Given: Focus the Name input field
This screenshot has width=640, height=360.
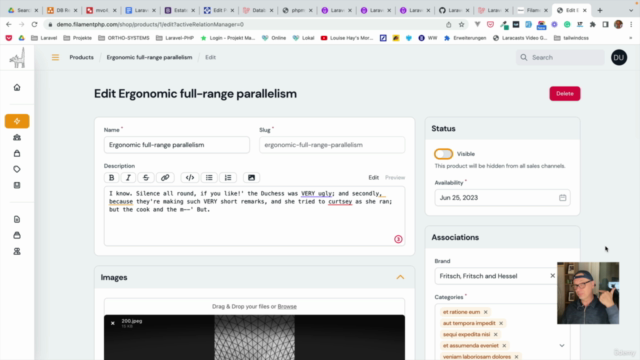Looking at the screenshot, I should [177, 145].
